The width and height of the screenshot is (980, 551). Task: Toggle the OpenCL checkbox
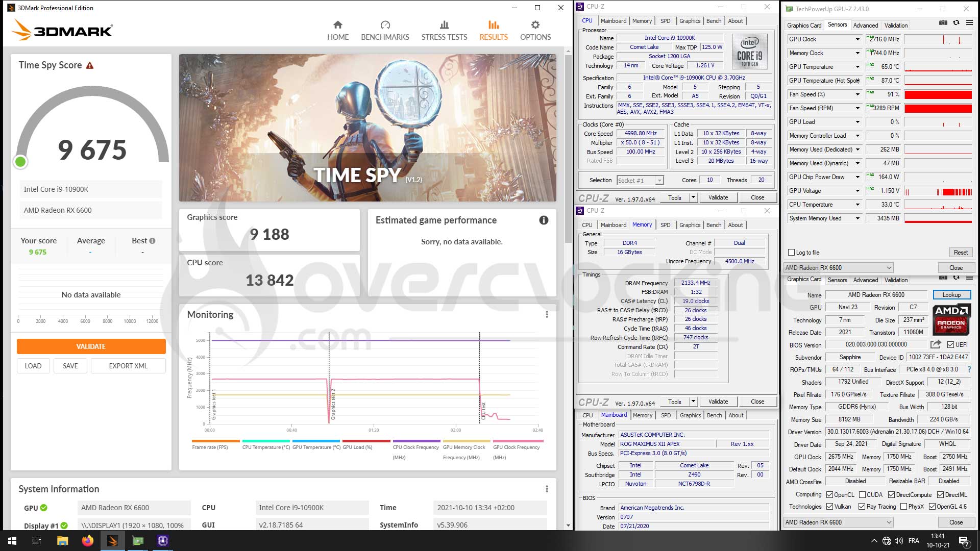[x=830, y=495]
